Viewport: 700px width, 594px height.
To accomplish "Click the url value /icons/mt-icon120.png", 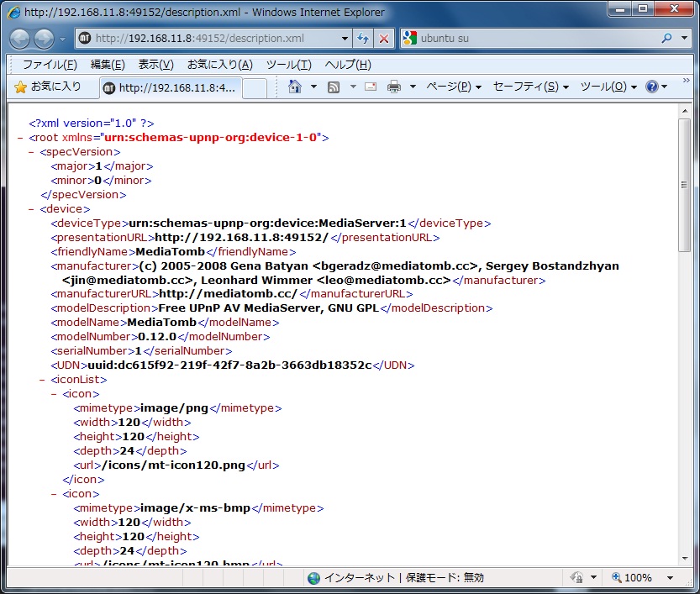I will pos(174,465).
